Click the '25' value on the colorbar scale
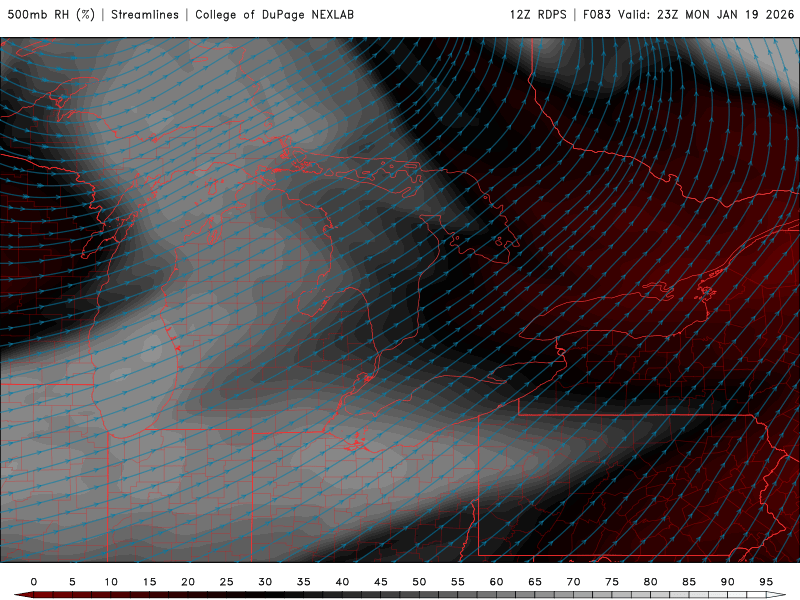This screenshot has width=800, height=600. click(227, 582)
